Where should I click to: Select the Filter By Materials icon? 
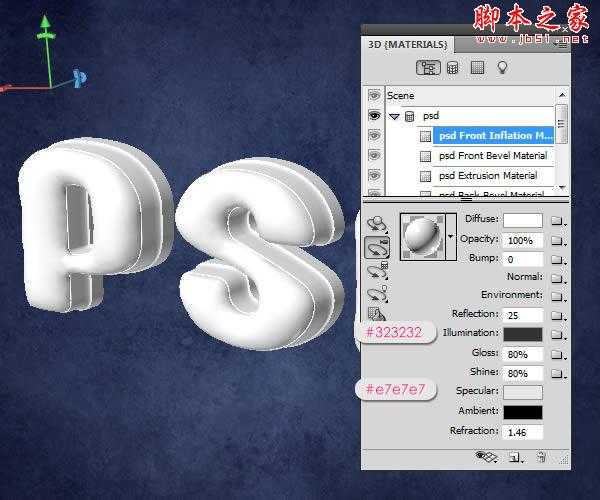click(x=477, y=68)
